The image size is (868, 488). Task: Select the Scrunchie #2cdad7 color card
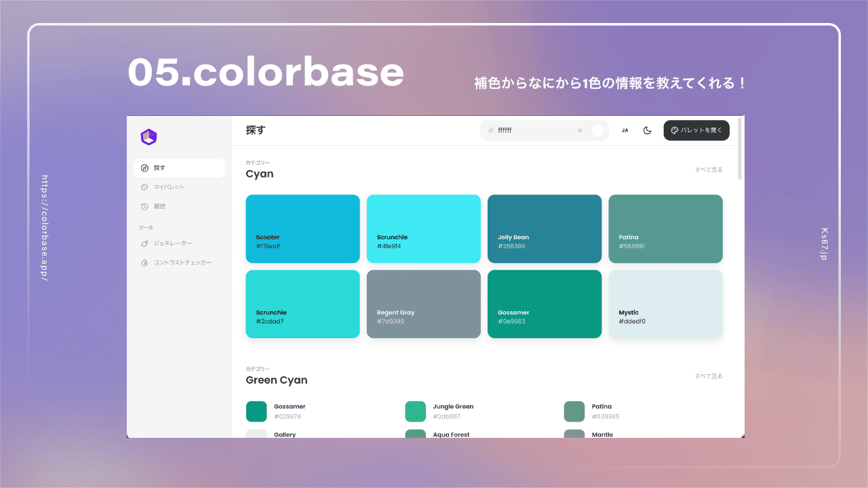[x=302, y=304]
